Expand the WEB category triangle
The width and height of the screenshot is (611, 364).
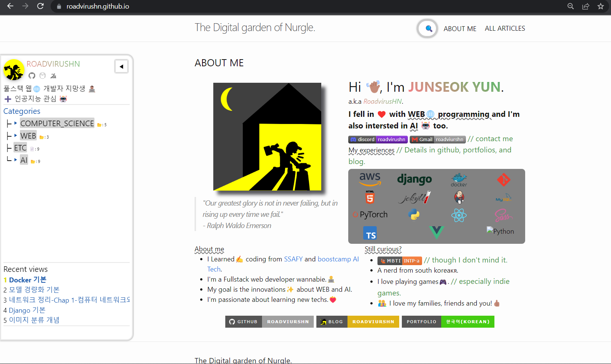coord(16,135)
